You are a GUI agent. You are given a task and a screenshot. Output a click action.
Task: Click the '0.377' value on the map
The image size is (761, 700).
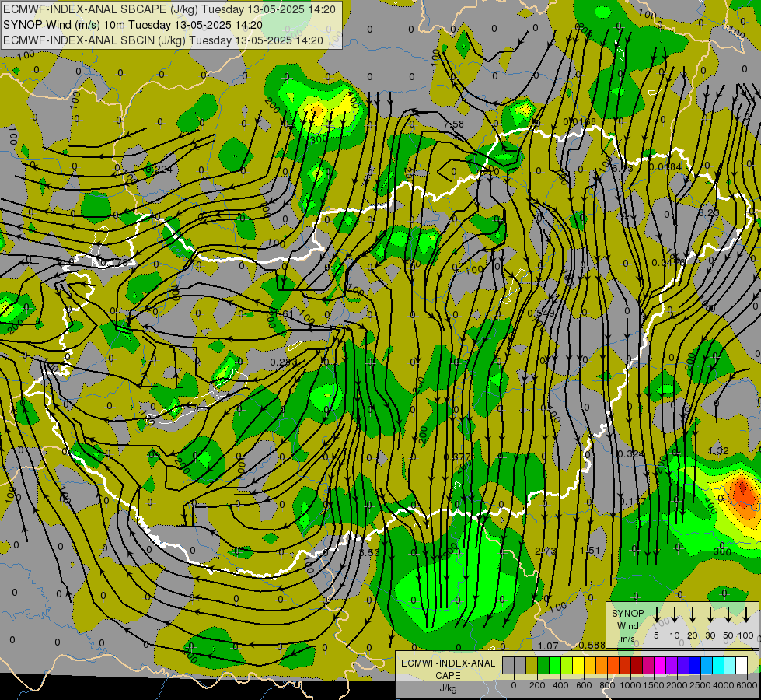point(457,457)
